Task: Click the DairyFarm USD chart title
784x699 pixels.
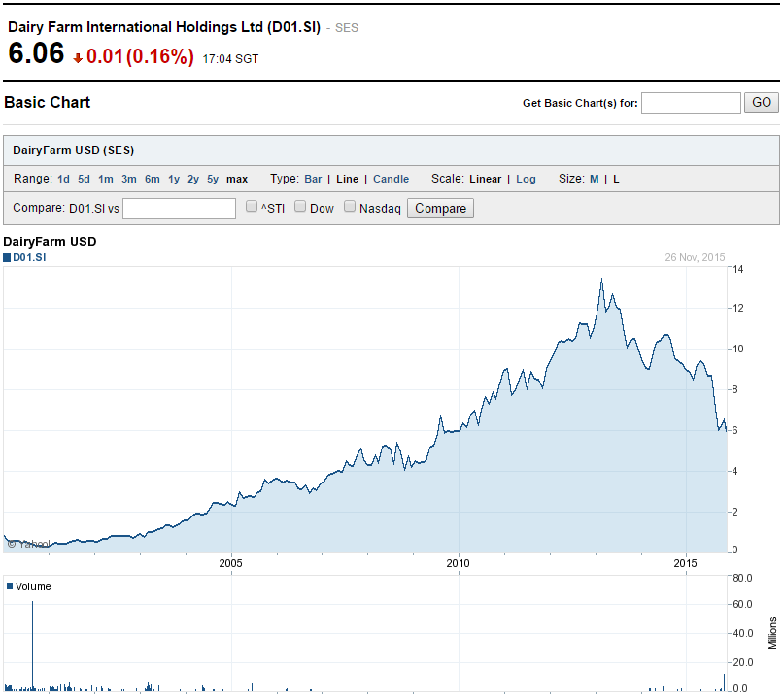Action: point(50,242)
